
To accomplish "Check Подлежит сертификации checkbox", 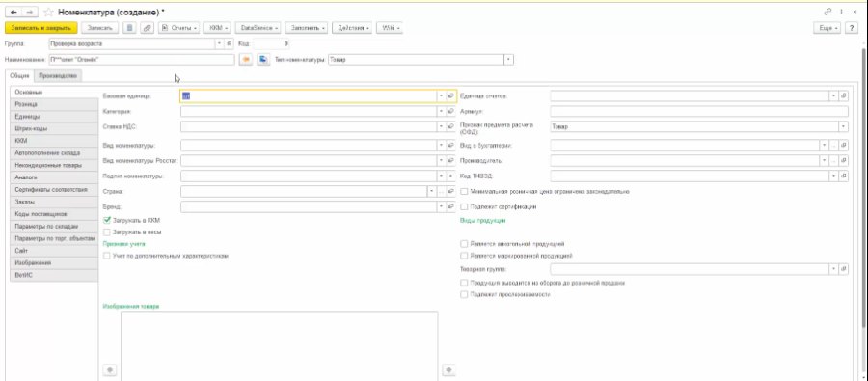I will 464,206.
